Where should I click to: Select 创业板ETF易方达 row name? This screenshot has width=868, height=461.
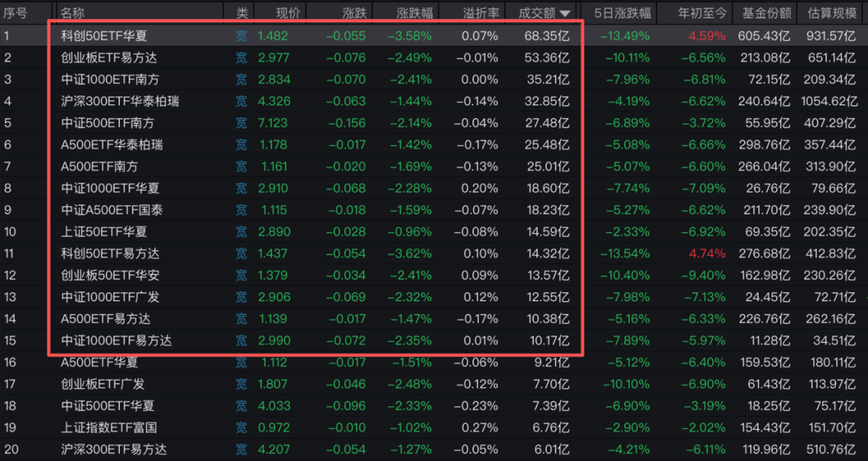pyautogui.click(x=109, y=58)
